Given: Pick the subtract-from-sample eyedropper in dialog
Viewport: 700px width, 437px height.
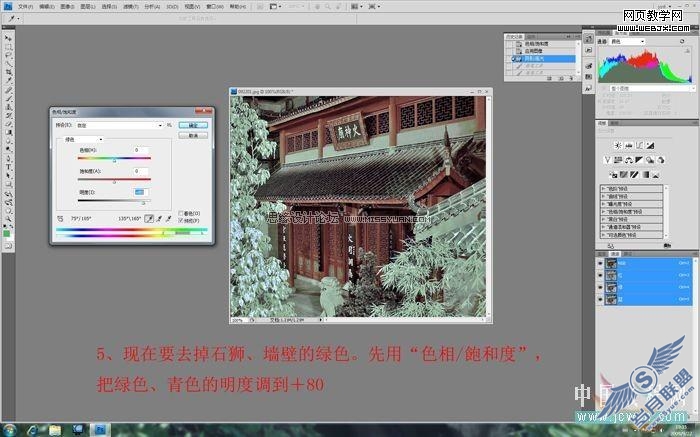Looking at the screenshot, I should 169,219.
